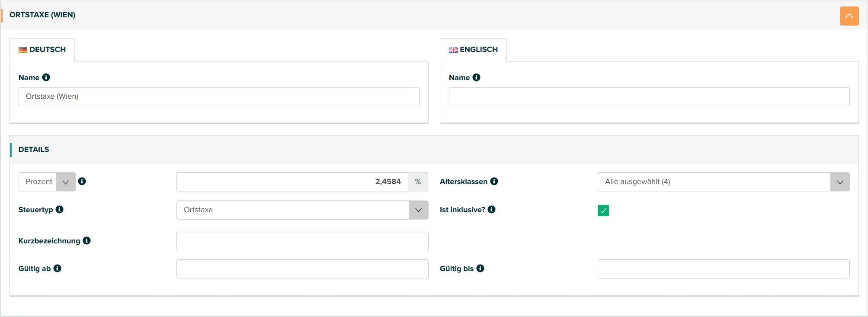Image resolution: width=868 pixels, height=317 pixels.
Task: Click the Ist inklusive? label
Action: tap(462, 210)
